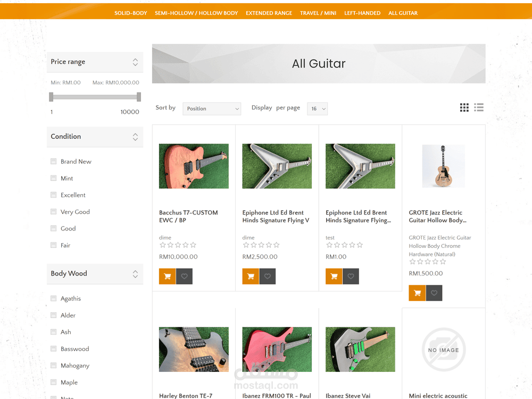
Task: Switch to grid view layout
Action: pyautogui.click(x=464, y=107)
